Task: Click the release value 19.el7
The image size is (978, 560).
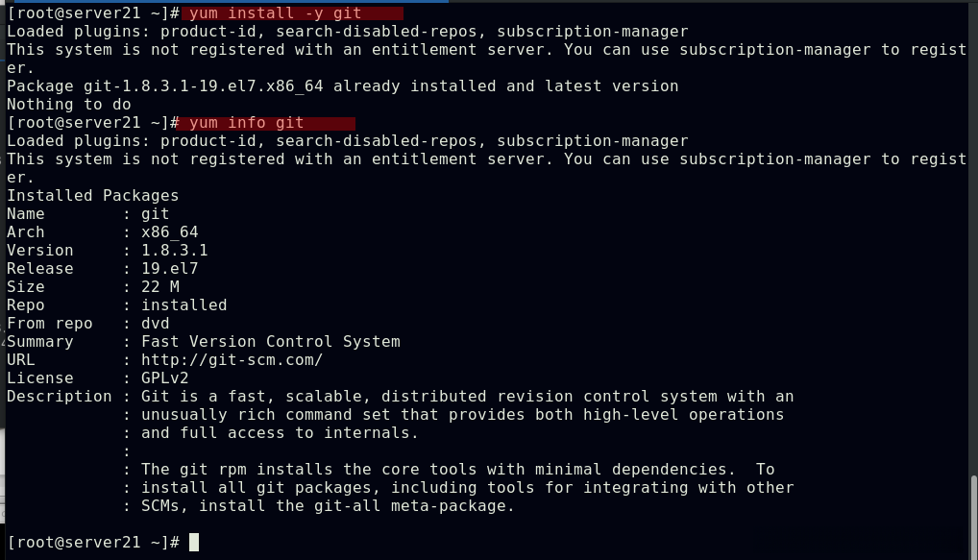Action: pos(169,269)
